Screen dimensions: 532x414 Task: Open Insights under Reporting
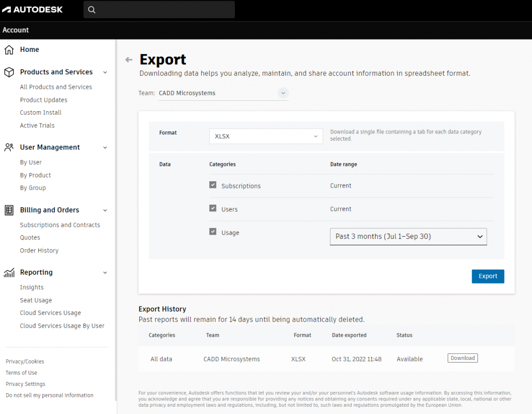click(32, 287)
